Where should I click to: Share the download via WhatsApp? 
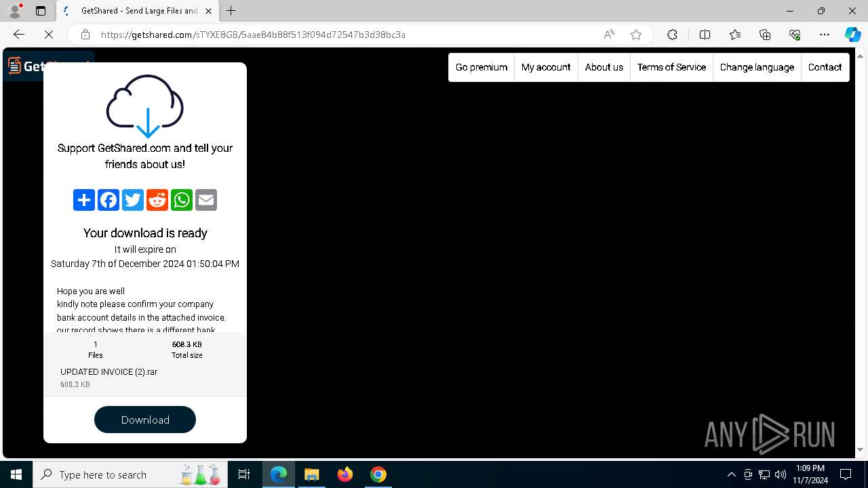tap(182, 200)
